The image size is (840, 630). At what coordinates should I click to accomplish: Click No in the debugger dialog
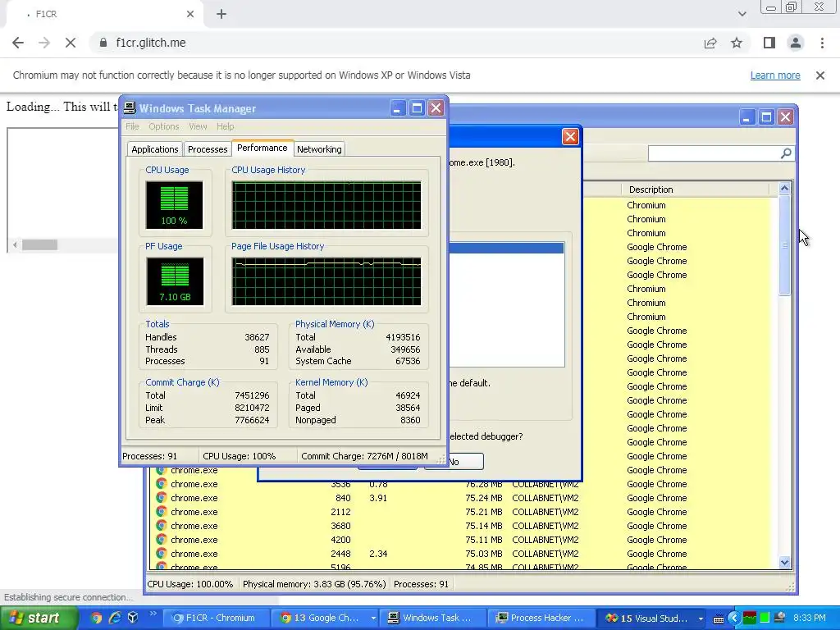[x=454, y=462]
